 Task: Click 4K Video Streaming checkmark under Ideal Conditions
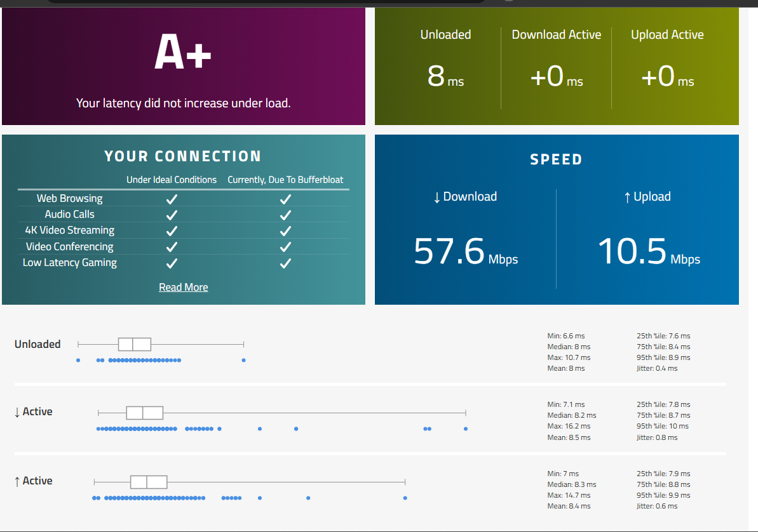click(172, 230)
